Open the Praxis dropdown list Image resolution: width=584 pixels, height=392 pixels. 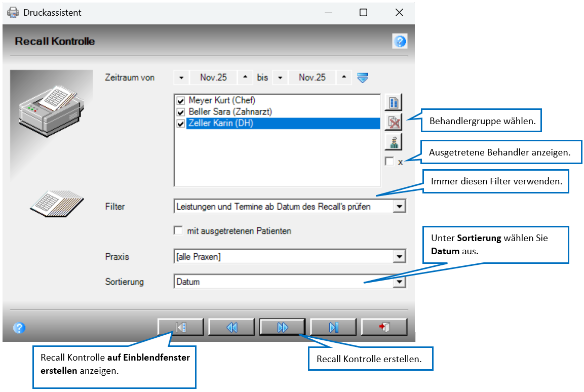[x=399, y=256]
